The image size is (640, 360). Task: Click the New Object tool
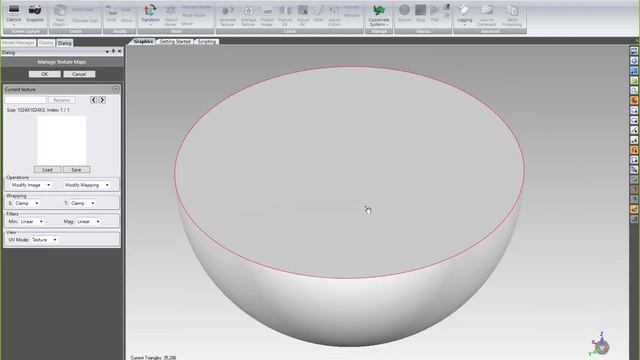pos(60,15)
